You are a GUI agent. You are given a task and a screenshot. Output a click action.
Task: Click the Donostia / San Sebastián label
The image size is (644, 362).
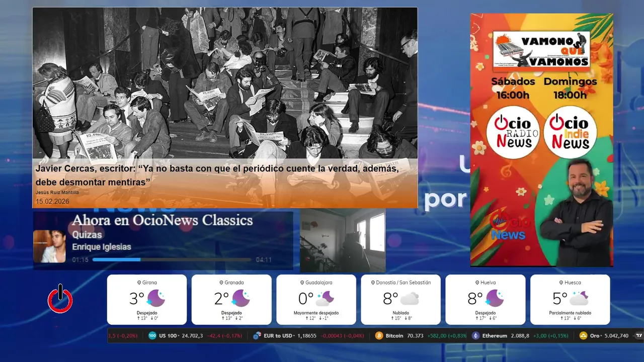(x=404, y=283)
